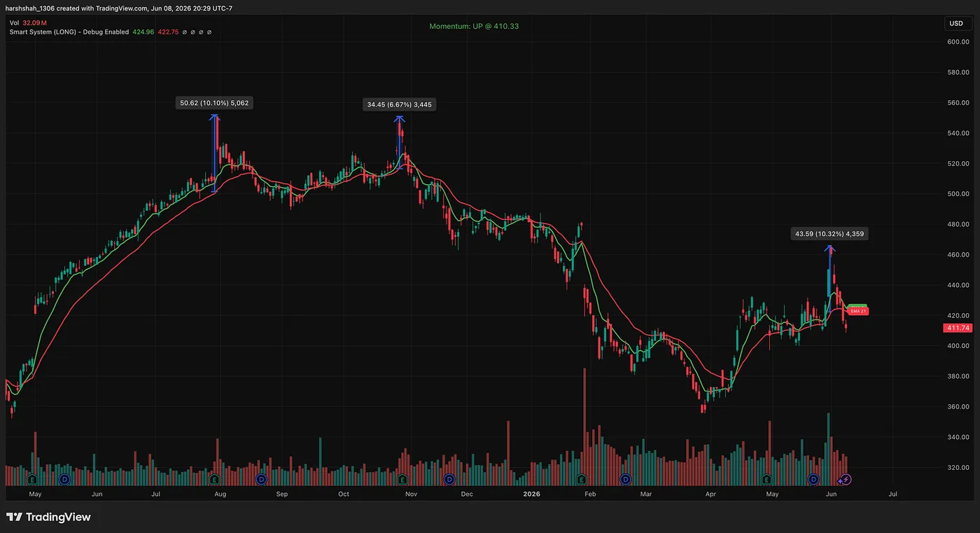Open earnings E marker near Feb label
Image resolution: width=980 pixels, height=533 pixels.
click(582, 480)
